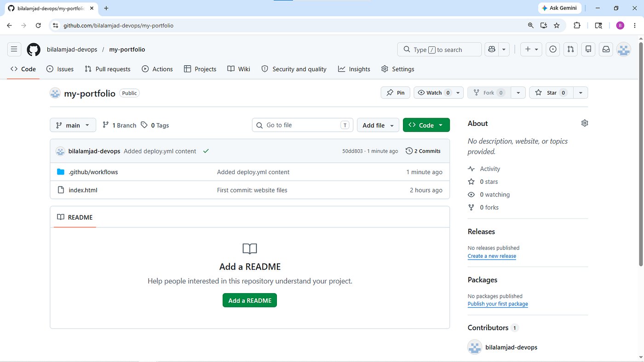This screenshot has width=644, height=362.
Task: Open the green Code dropdown button
Action: [426, 125]
